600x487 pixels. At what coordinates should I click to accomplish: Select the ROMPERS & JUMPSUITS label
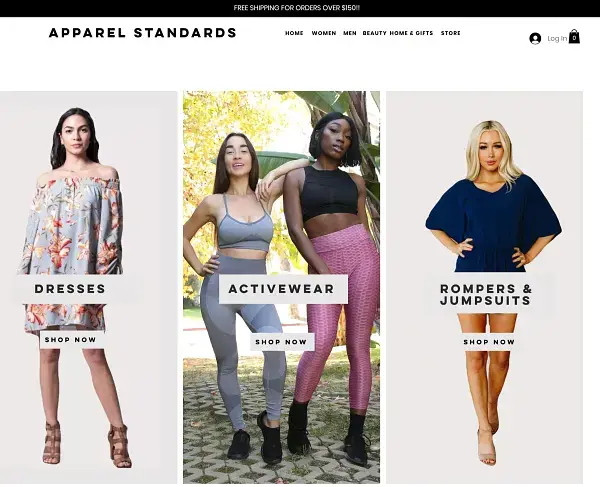point(486,295)
